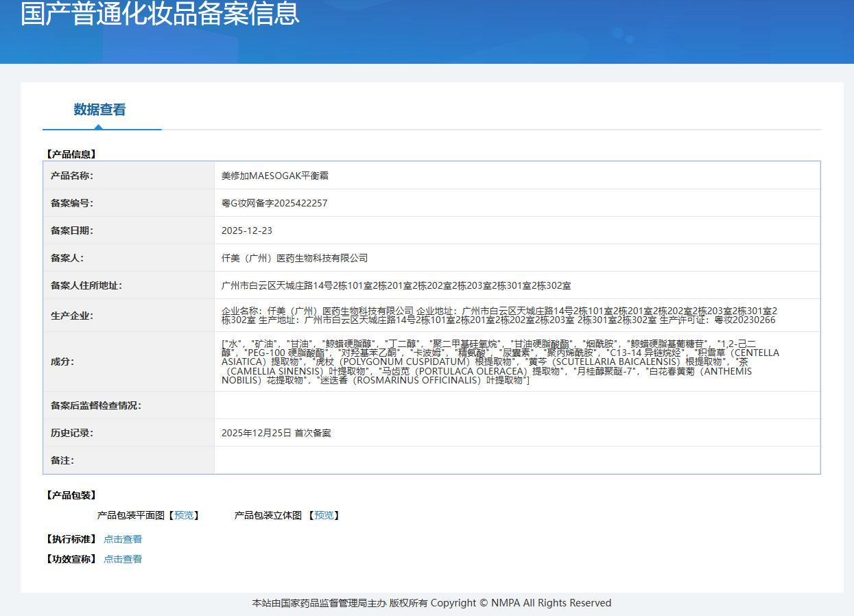
Task: Select the 备注 label cell
Action: pyautogui.click(x=129, y=460)
